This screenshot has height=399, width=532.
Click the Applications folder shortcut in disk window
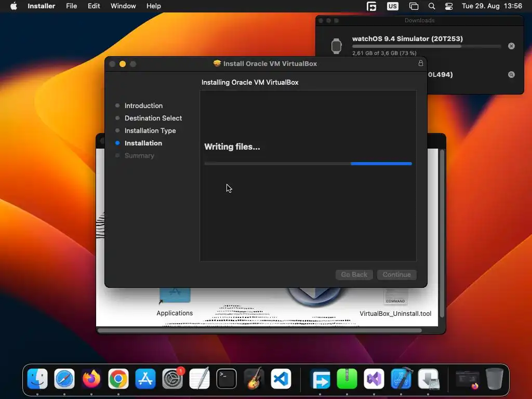point(175,302)
